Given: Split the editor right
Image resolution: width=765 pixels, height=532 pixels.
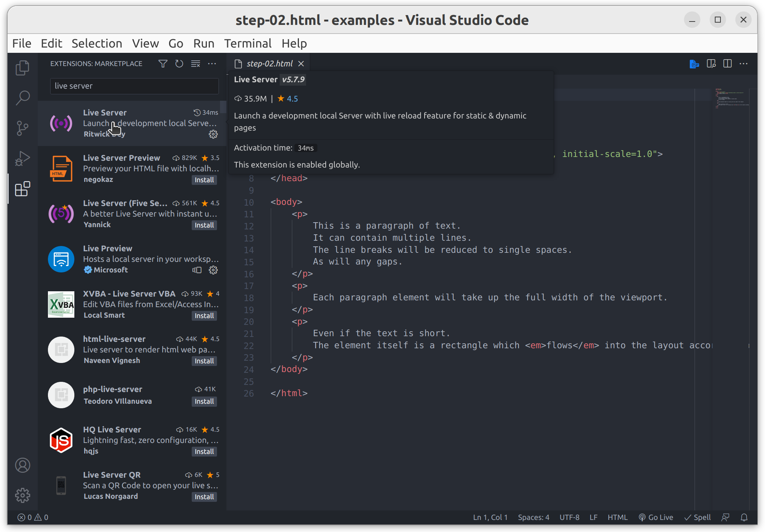Looking at the screenshot, I should tap(728, 64).
